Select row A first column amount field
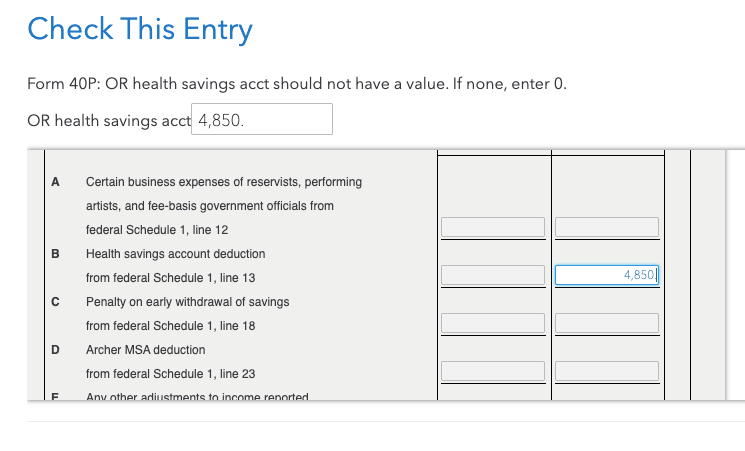 (x=493, y=227)
